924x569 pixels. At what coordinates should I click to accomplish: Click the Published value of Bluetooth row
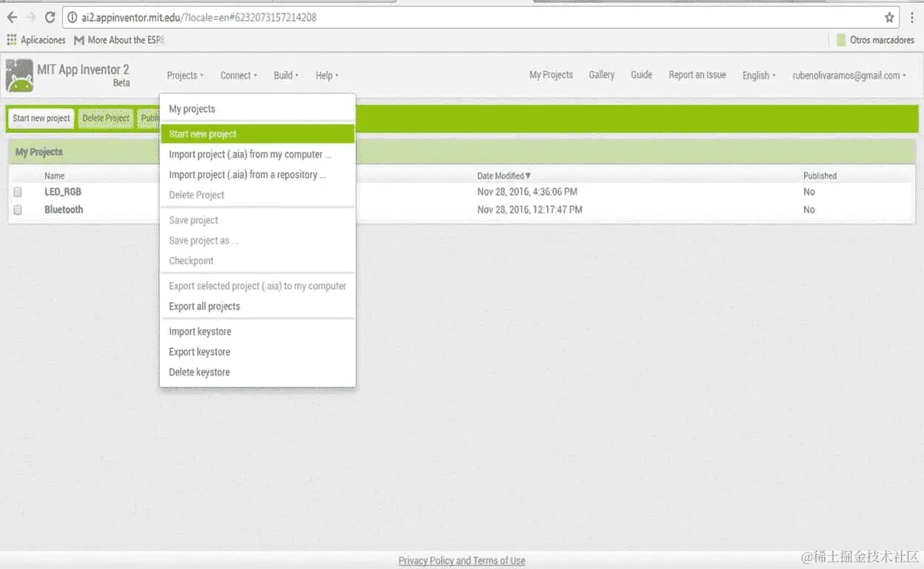click(x=809, y=210)
